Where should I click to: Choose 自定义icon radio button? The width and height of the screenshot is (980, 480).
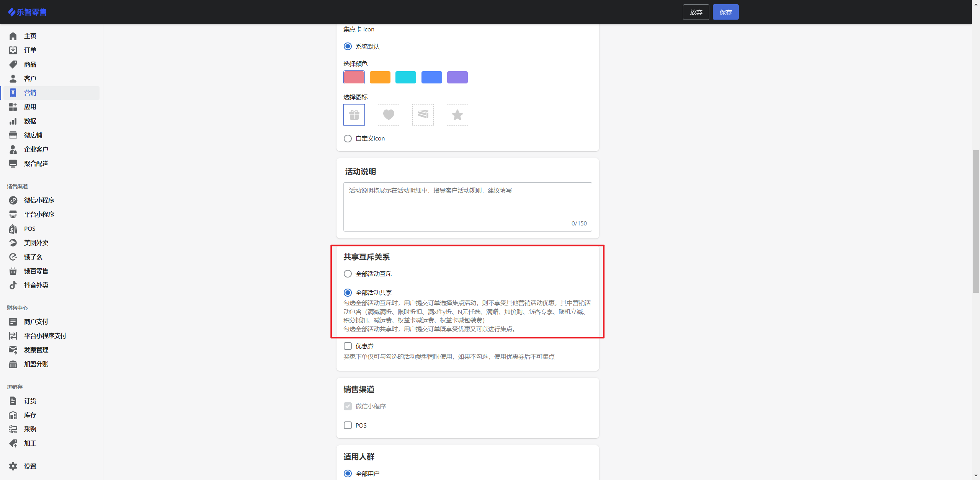[x=348, y=139]
